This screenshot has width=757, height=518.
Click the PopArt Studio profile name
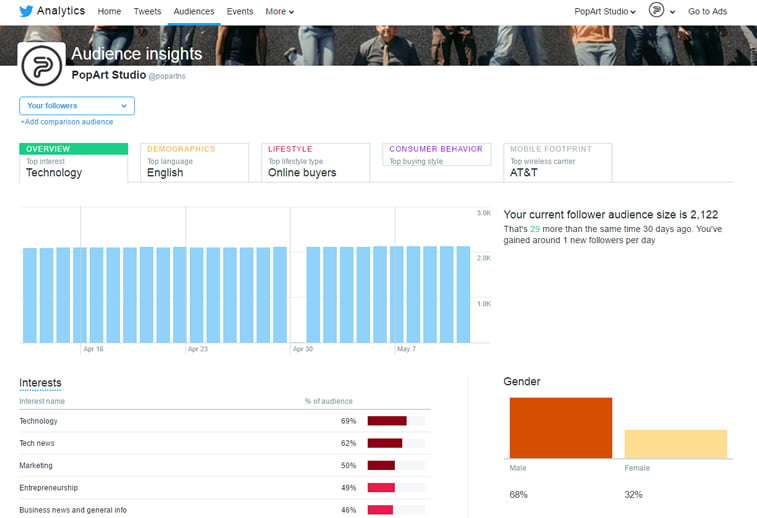(109, 75)
